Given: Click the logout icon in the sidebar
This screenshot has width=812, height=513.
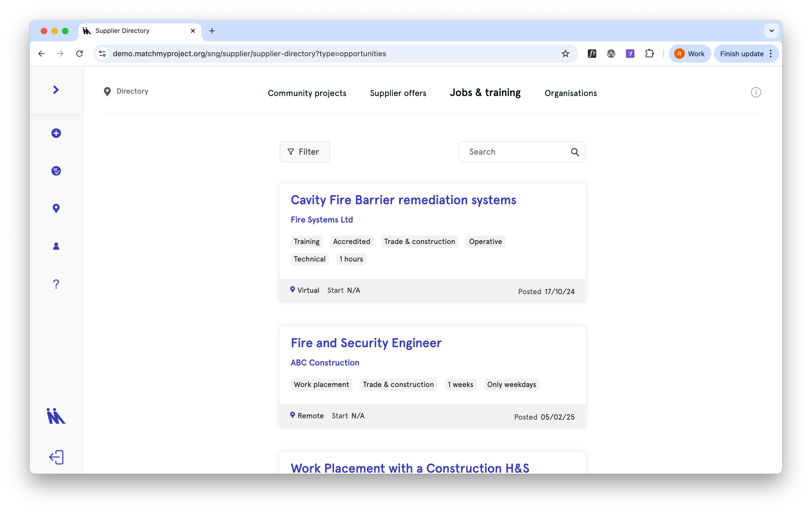Looking at the screenshot, I should [x=56, y=457].
